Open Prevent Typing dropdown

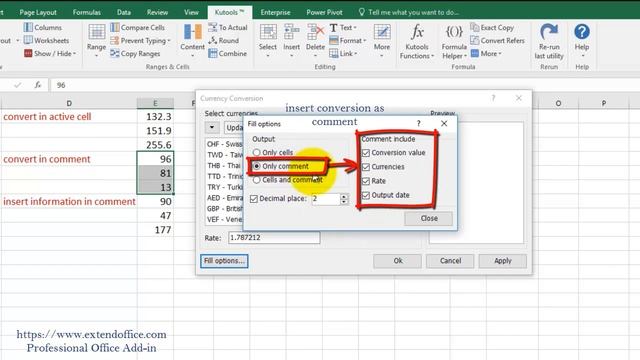click(x=140, y=40)
